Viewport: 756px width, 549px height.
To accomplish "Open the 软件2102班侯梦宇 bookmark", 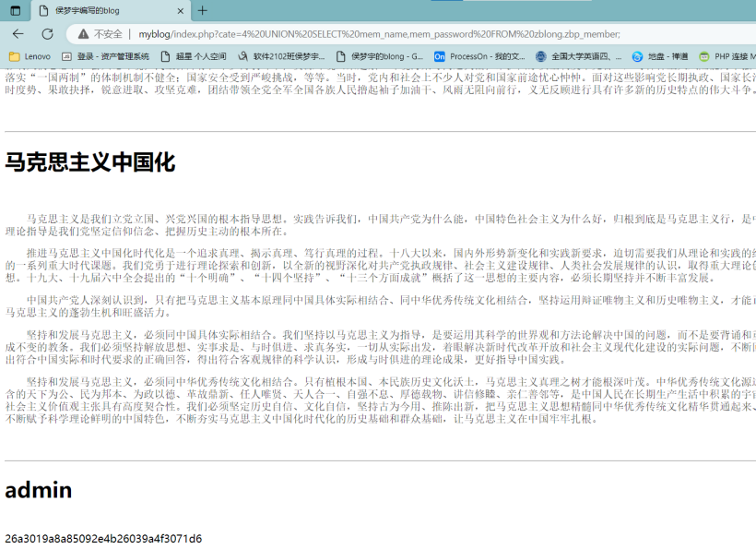I will (281, 56).
